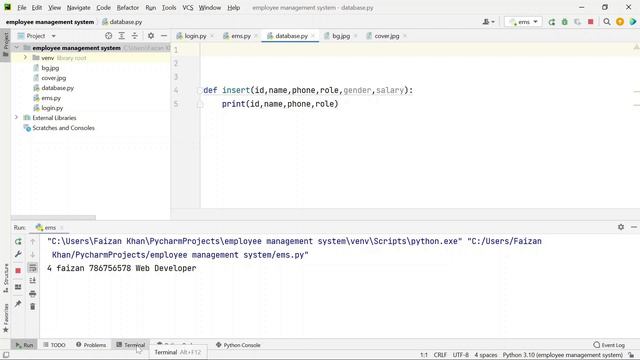Screen dimensions: 640x360
Task: Select cover.jpg in project tree
Action: click(53, 78)
